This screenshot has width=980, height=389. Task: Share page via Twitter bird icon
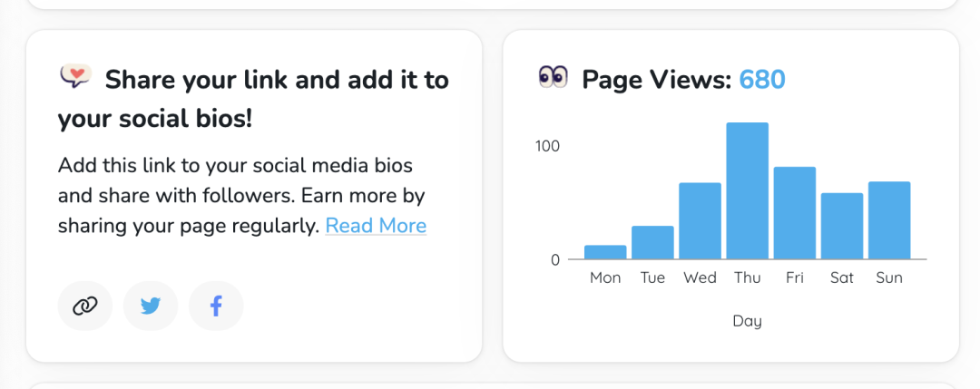pyautogui.click(x=151, y=306)
